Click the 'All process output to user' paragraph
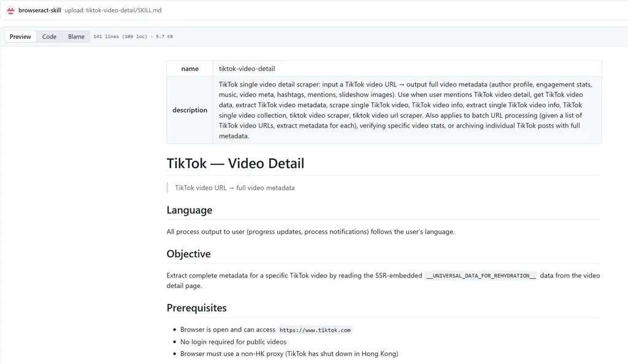628x364 pixels. (x=310, y=232)
